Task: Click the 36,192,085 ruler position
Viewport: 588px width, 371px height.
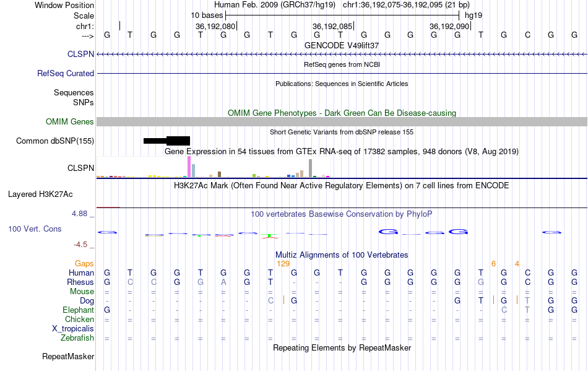Action: point(332,26)
